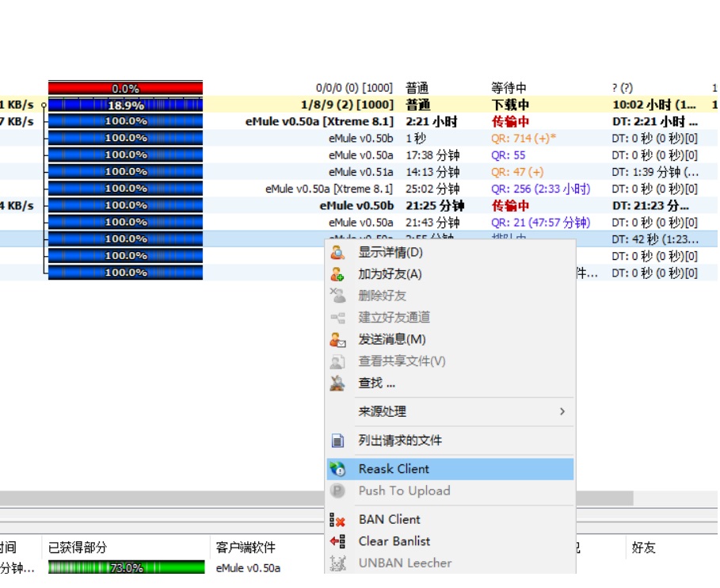
Task: Click the 列出请求的文件 document icon
Action: coord(337,441)
